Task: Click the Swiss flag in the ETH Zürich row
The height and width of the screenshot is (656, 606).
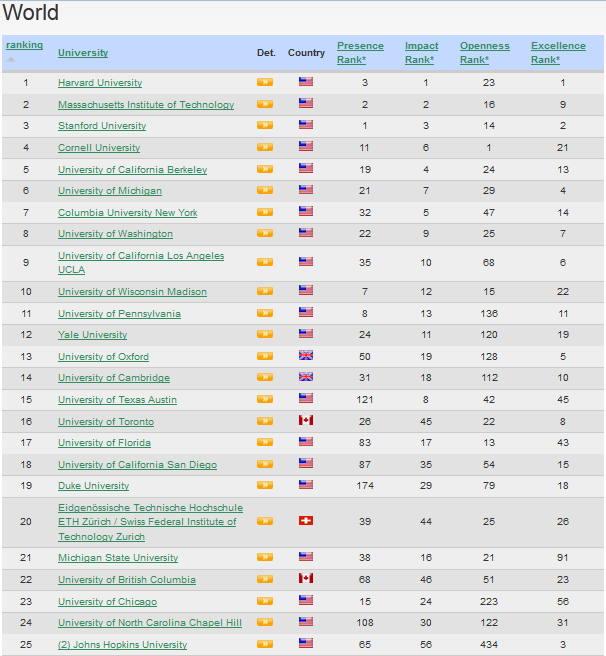Action: (306, 520)
